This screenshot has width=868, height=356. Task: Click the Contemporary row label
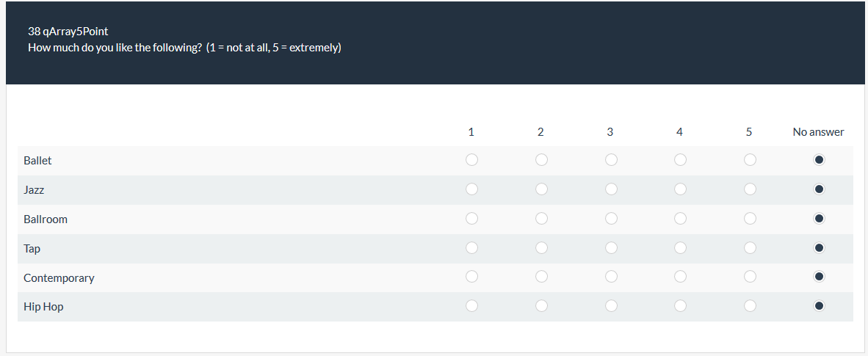pos(59,278)
